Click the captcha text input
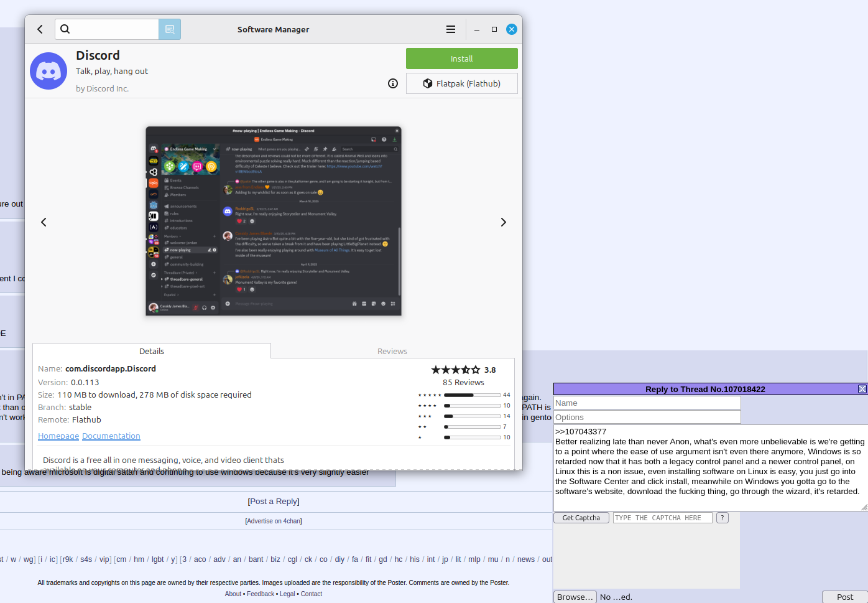Screen dimensions: 868x603 click(663, 518)
